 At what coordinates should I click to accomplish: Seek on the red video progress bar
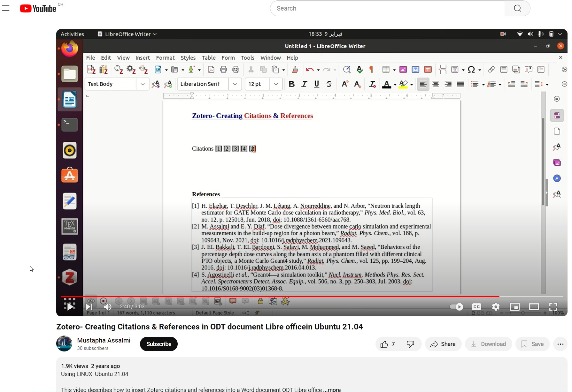click(312, 297)
